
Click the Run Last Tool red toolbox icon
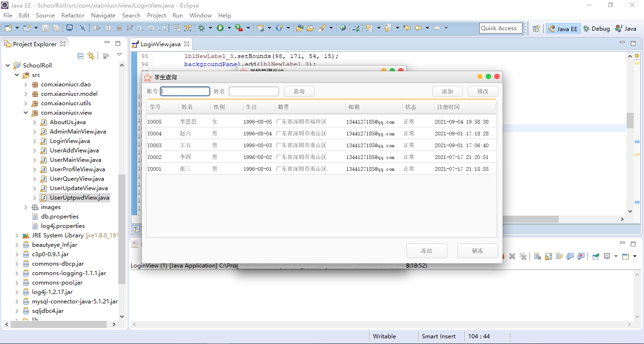coord(239,28)
